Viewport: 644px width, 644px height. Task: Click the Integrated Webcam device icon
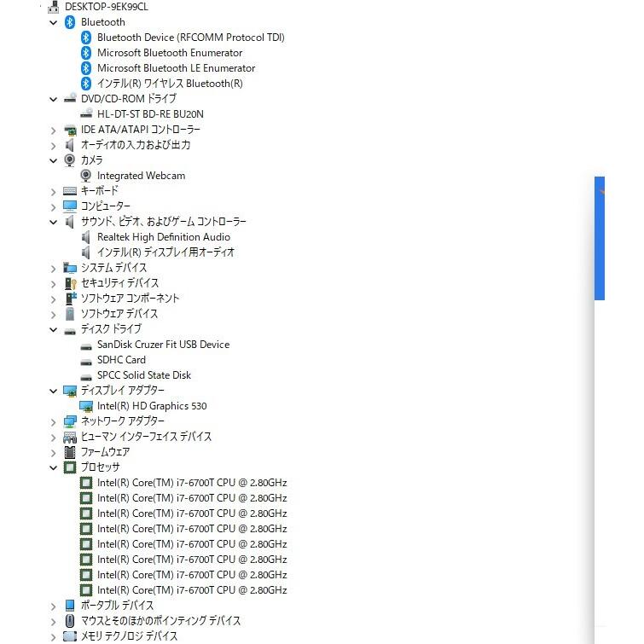point(86,176)
